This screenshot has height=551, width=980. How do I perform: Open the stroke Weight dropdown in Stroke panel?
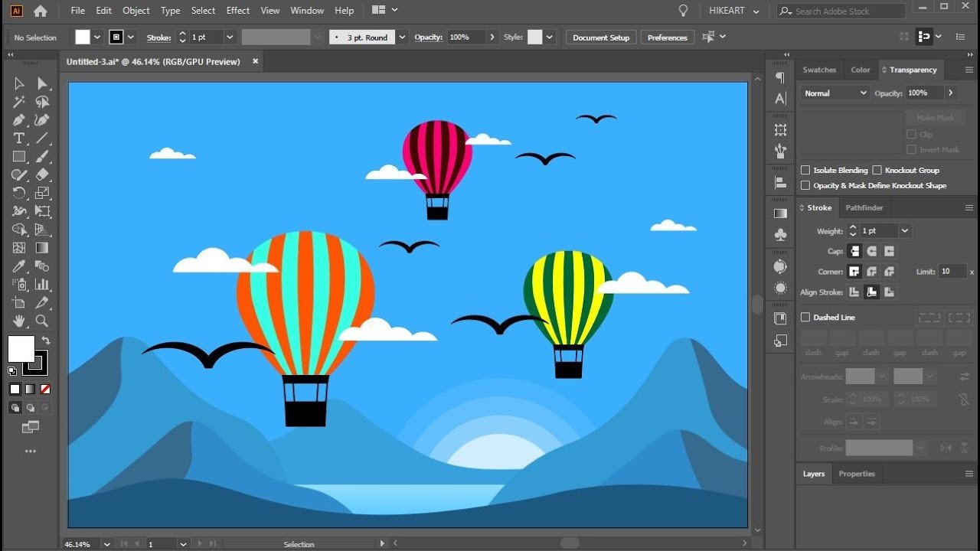coord(905,230)
